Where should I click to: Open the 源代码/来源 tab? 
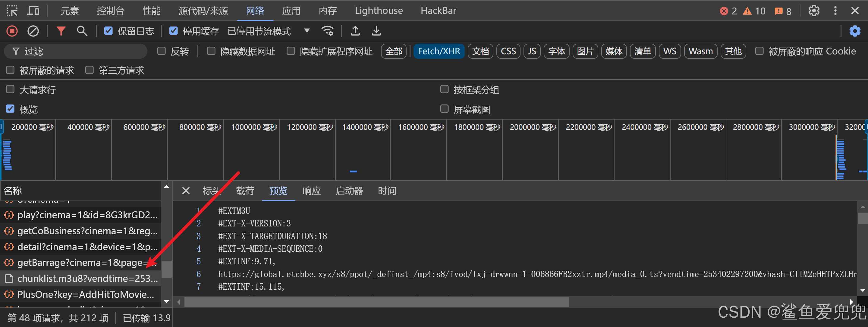click(x=203, y=11)
